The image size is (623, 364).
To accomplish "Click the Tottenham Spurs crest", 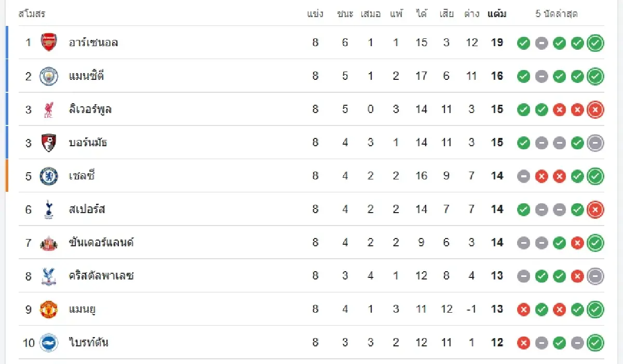I will tap(49, 209).
